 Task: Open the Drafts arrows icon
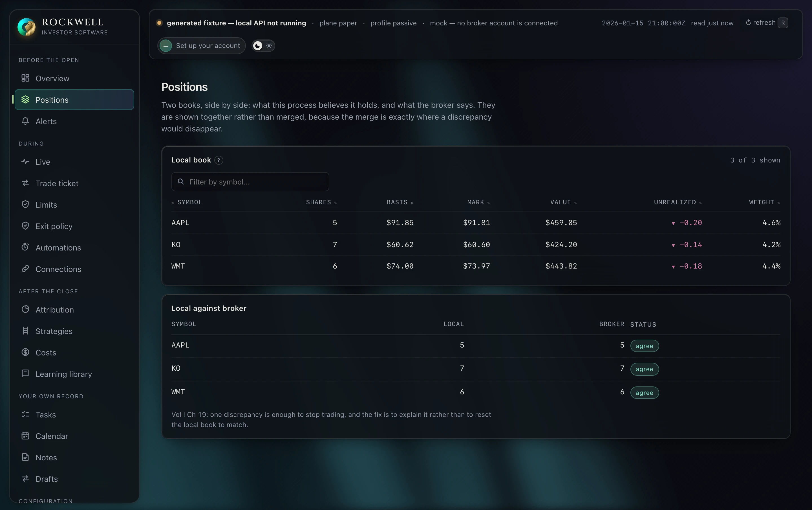click(25, 479)
